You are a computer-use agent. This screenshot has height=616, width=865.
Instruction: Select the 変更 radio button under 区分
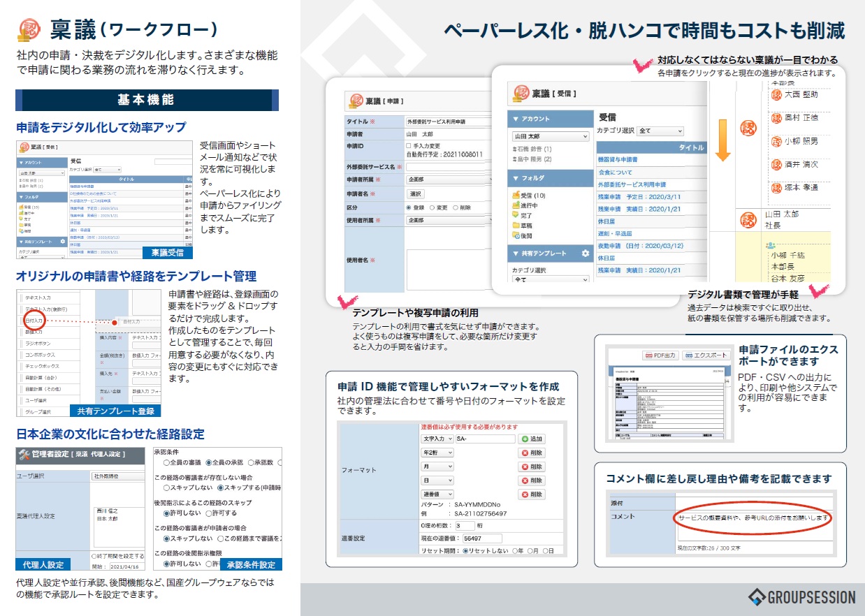(432, 207)
